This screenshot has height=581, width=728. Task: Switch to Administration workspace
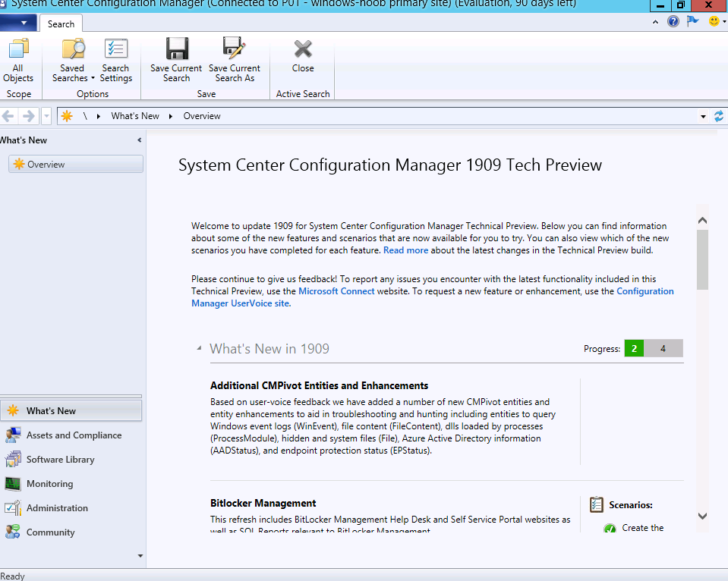[x=71, y=508]
